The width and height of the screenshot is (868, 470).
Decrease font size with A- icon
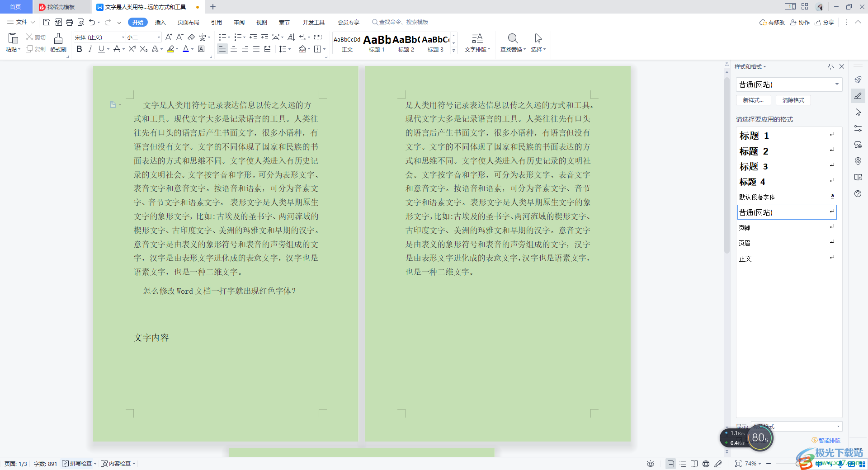179,37
